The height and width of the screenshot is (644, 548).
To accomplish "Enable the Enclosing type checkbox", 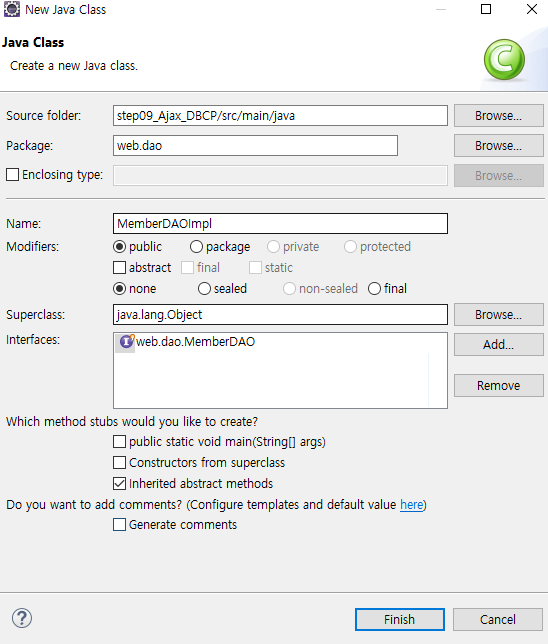I will [12, 175].
